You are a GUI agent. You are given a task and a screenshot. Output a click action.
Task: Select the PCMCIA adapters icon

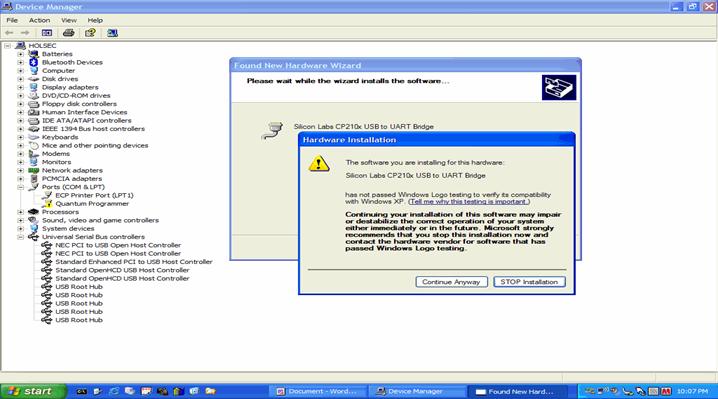click(33, 179)
